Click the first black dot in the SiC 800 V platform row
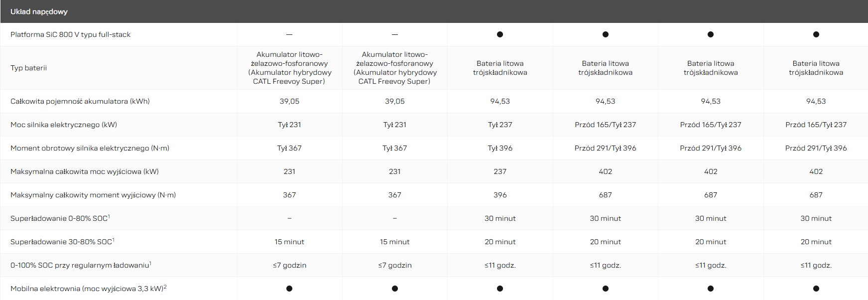The width and height of the screenshot is (868, 300). point(500,34)
